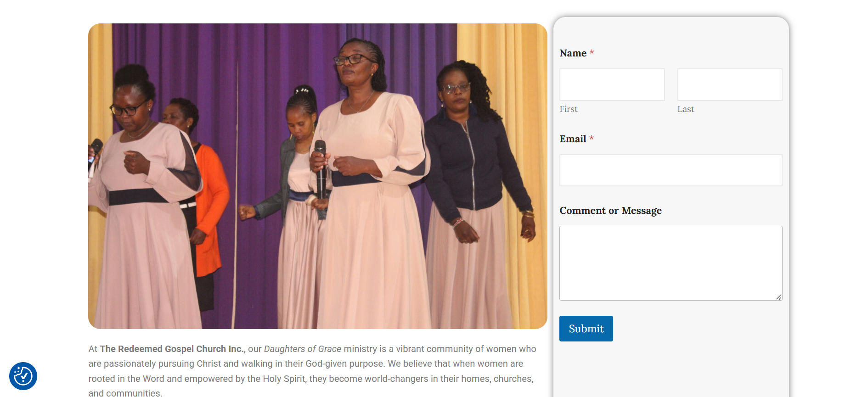Focus the Last name input field
This screenshot has width=868, height=397.
(x=730, y=84)
